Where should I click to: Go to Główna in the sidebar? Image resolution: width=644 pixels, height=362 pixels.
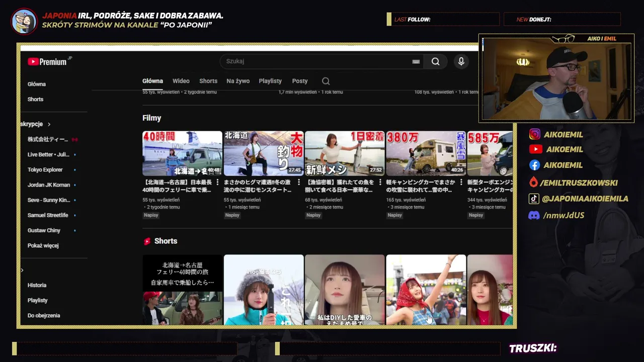click(37, 84)
